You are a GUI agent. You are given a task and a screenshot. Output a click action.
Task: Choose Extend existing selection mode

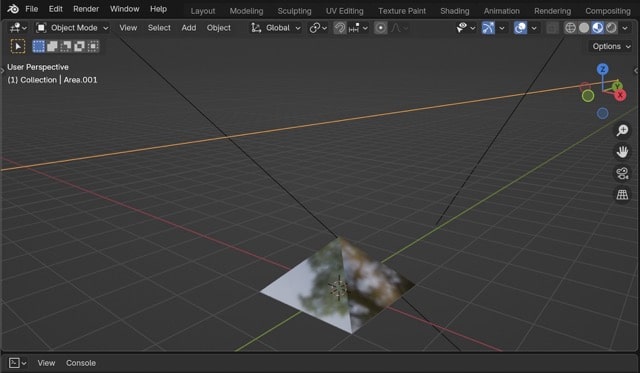[x=52, y=46]
